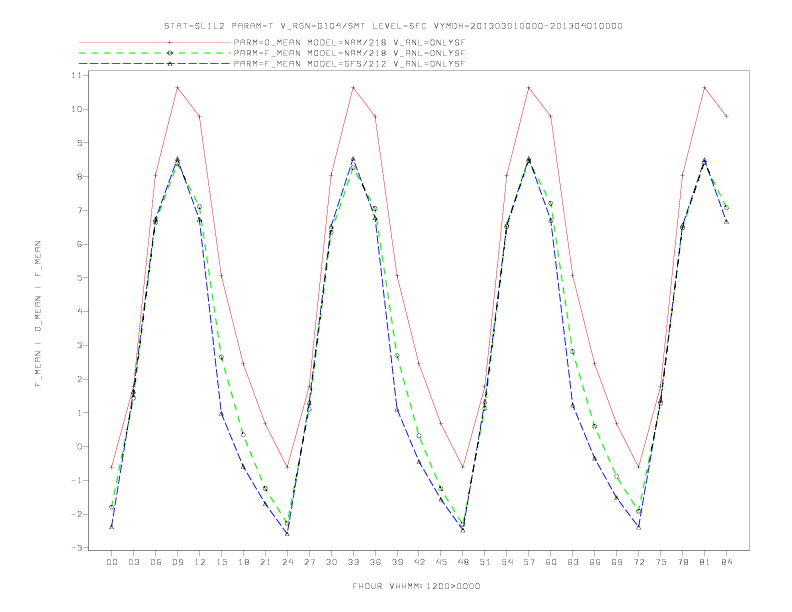Click x-axis tick label 12

(x=200, y=562)
